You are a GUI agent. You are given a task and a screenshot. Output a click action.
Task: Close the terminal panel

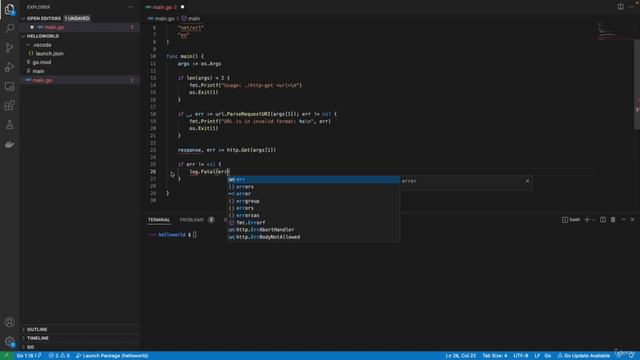coord(633,220)
